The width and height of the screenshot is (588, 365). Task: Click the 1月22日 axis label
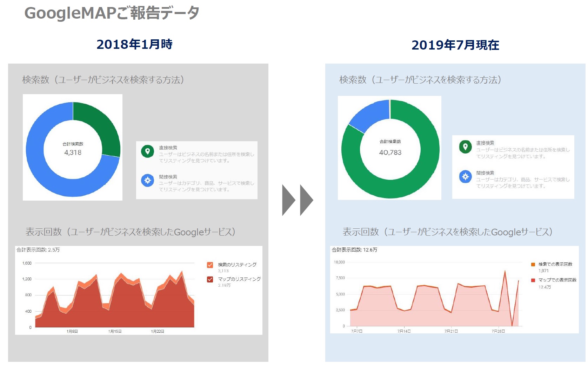tap(158, 331)
